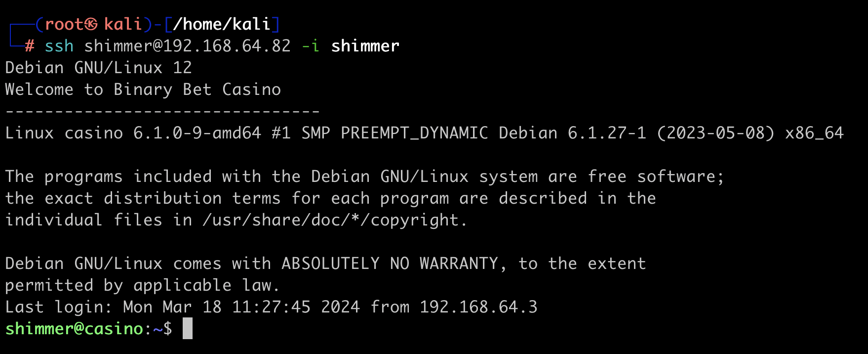Click the Kali skull icon in prompt
Viewport: 868px width, 354px height.
(x=91, y=24)
